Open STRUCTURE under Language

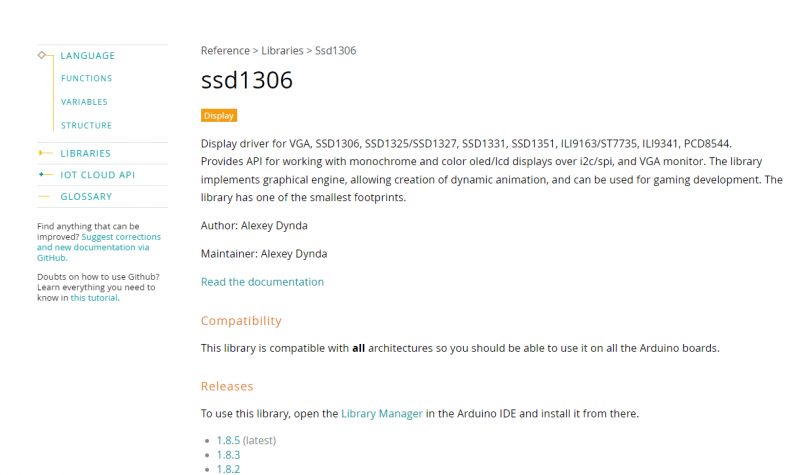(x=86, y=126)
